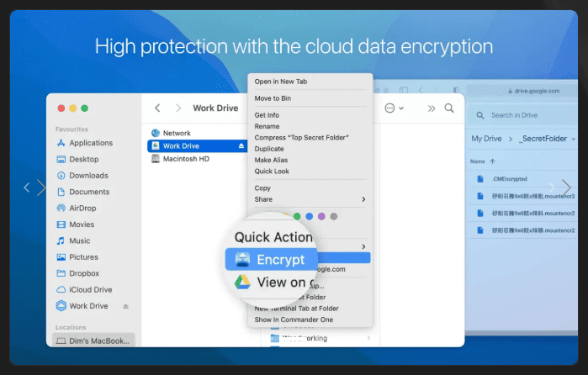Sort by Name column in Drive
The height and width of the screenshot is (375, 588).
click(483, 161)
